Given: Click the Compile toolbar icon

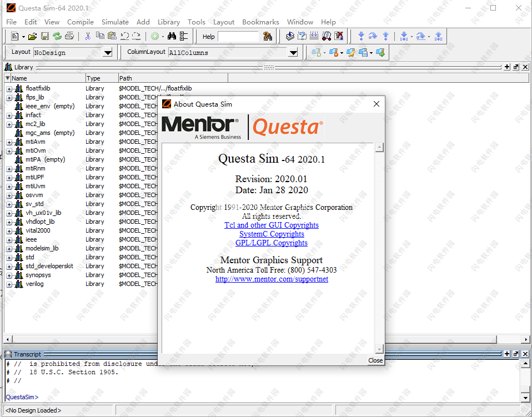Looking at the screenshot, I should (290, 36).
